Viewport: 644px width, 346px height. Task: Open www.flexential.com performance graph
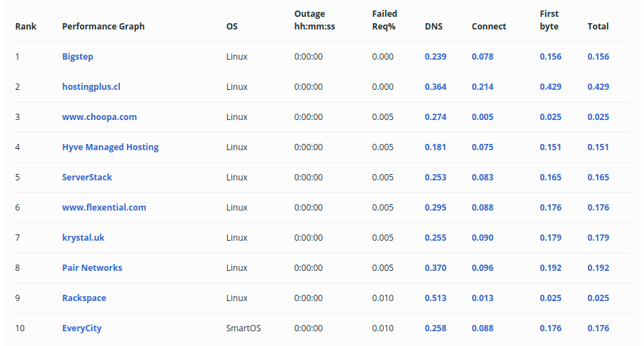[x=104, y=208]
